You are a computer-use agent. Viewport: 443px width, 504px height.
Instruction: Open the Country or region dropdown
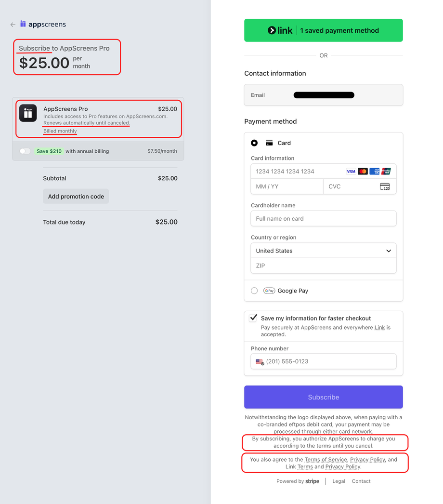point(323,251)
